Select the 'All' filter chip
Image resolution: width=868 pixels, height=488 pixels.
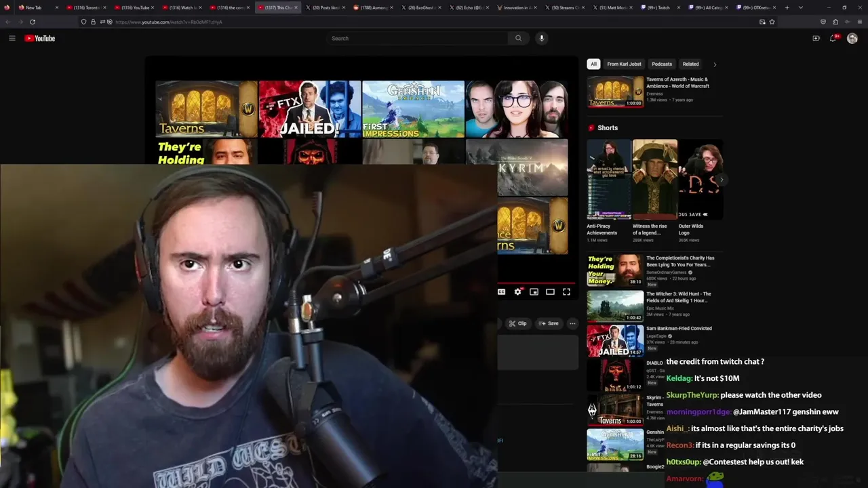[x=593, y=64]
